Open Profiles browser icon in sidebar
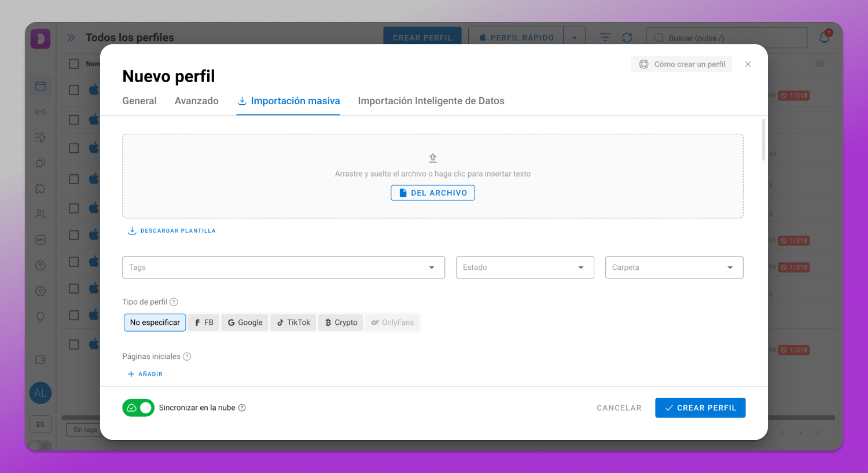Image resolution: width=868 pixels, height=473 pixels. click(x=41, y=86)
